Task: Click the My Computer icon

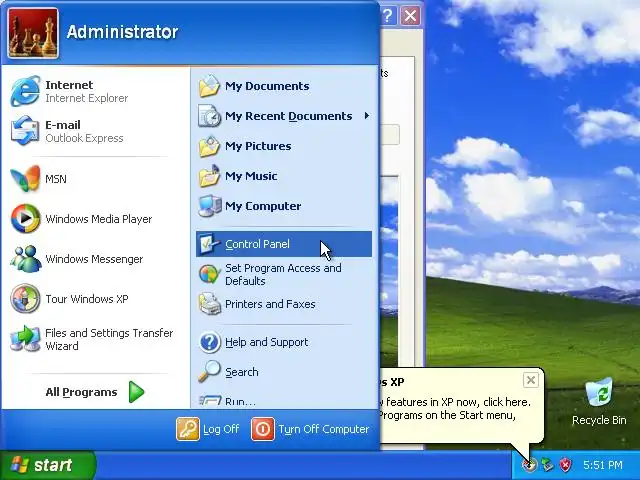Action: (209, 206)
